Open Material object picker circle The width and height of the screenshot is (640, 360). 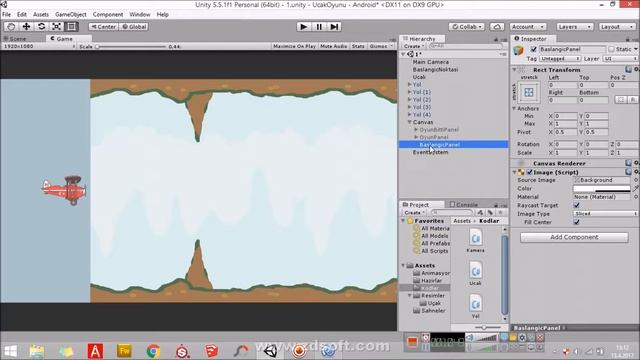[x=636, y=197]
